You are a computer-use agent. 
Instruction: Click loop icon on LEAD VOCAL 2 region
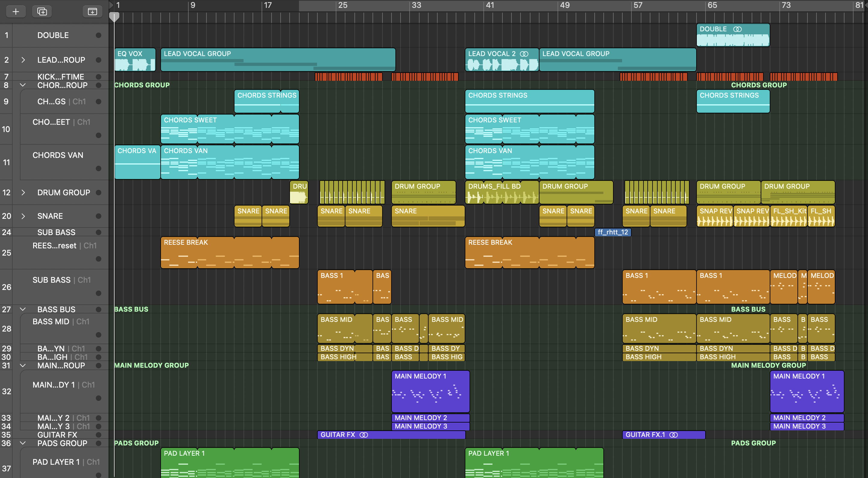[x=524, y=54]
